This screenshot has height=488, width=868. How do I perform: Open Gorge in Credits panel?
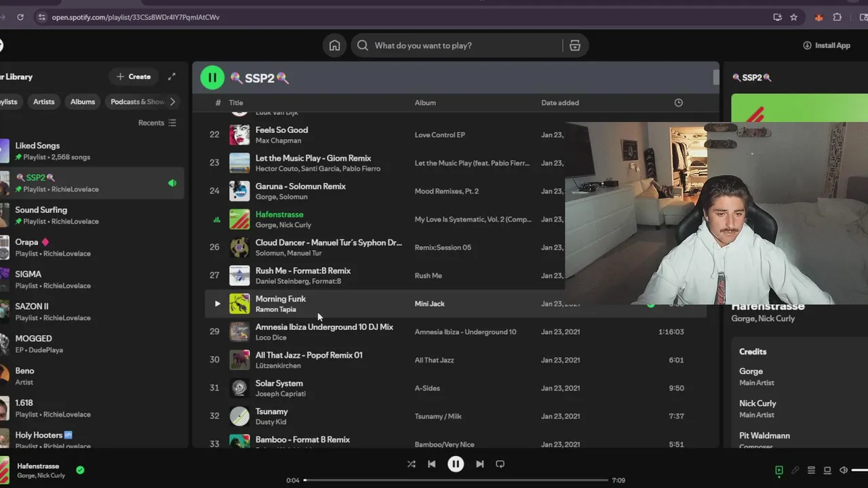coord(751,371)
